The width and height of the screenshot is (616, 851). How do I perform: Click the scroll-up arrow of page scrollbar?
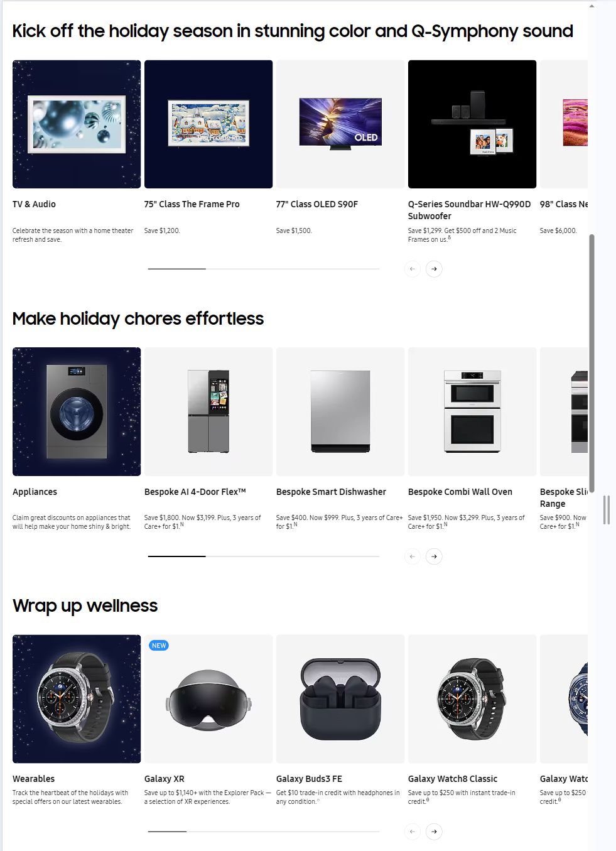coord(592,6)
